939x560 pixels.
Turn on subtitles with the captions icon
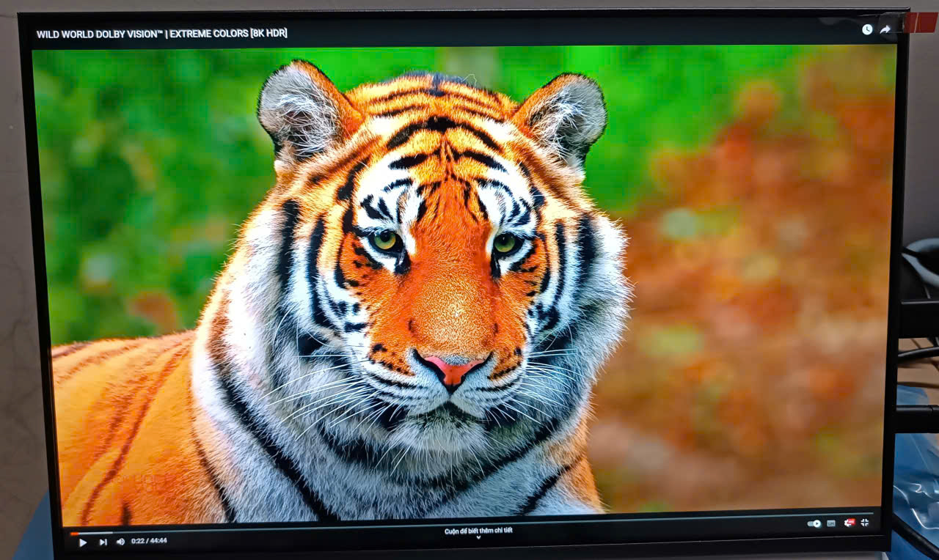click(x=831, y=523)
